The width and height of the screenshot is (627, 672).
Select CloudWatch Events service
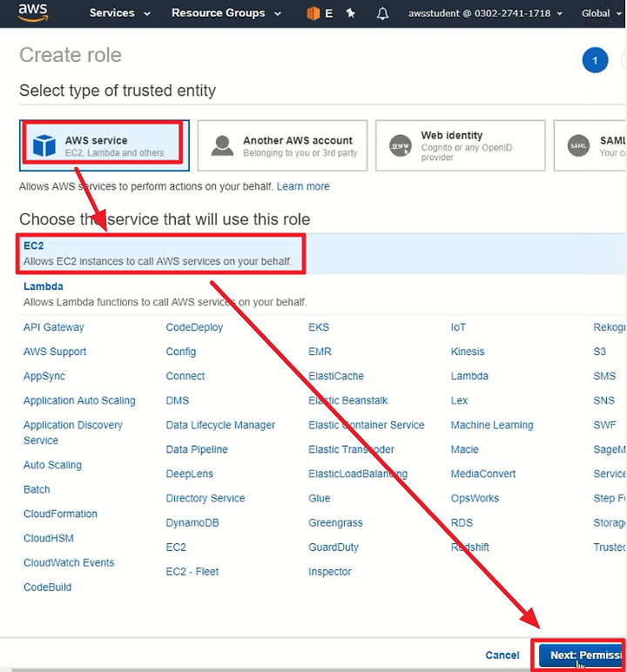(69, 562)
